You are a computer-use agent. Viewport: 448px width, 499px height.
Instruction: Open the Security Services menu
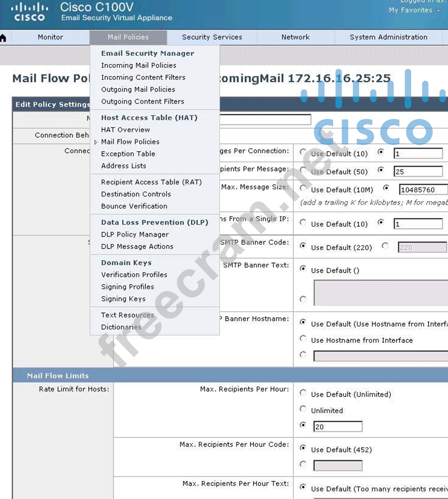point(212,37)
